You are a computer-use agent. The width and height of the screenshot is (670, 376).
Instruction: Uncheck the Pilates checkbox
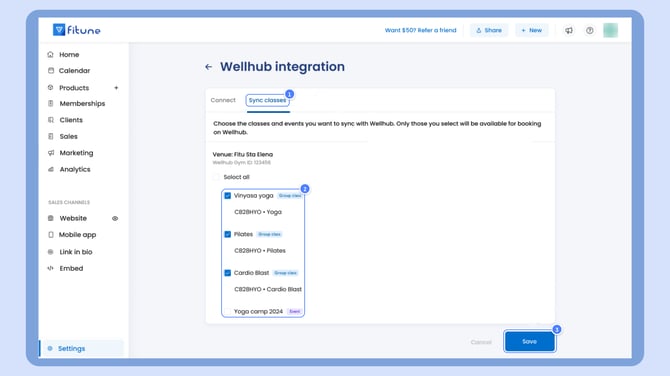228,234
